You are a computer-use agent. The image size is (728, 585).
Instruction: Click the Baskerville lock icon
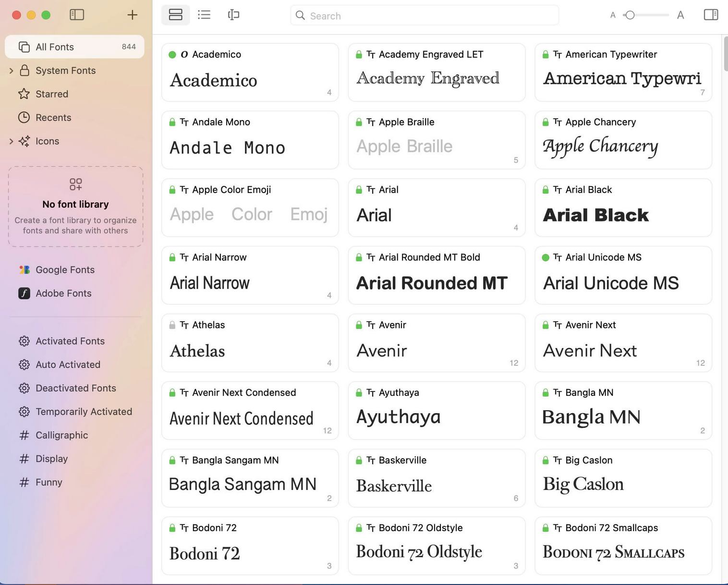[x=359, y=460]
